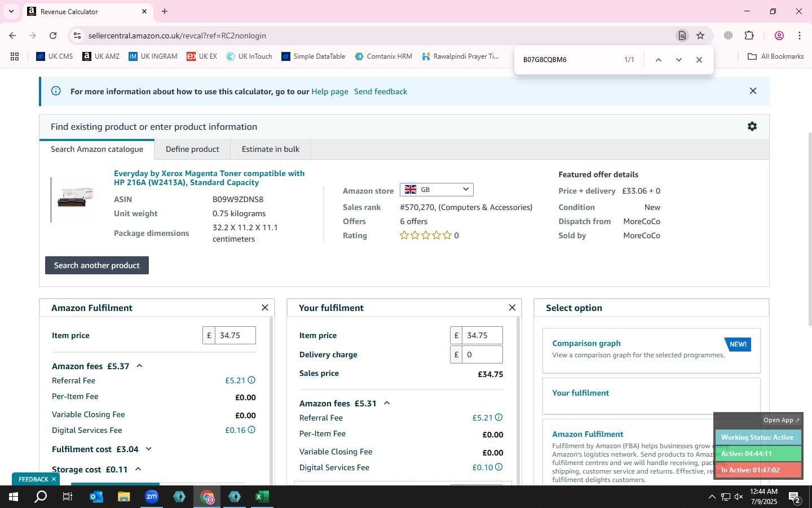Select the Revenue Calculator browser tab
812x508 pixels.
[x=87, y=11]
